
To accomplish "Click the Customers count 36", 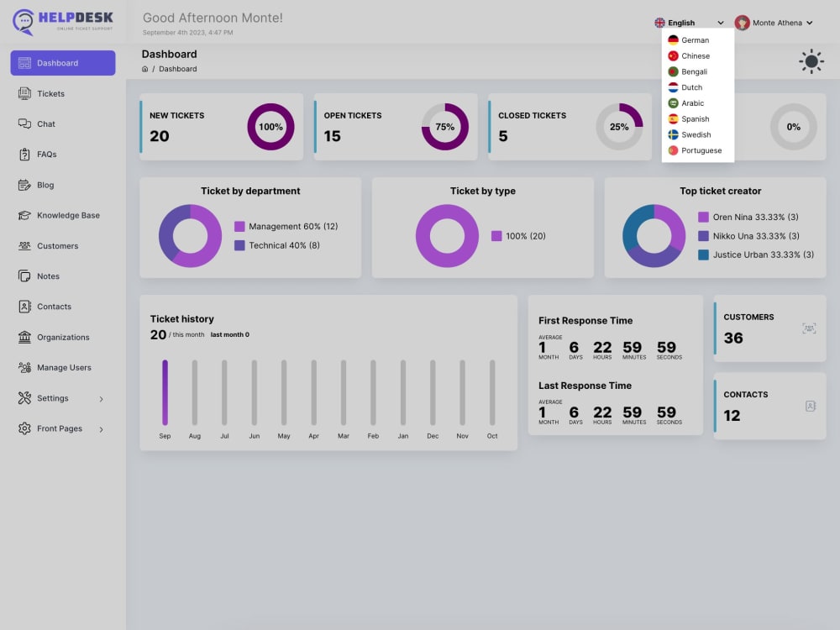I will coord(733,338).
